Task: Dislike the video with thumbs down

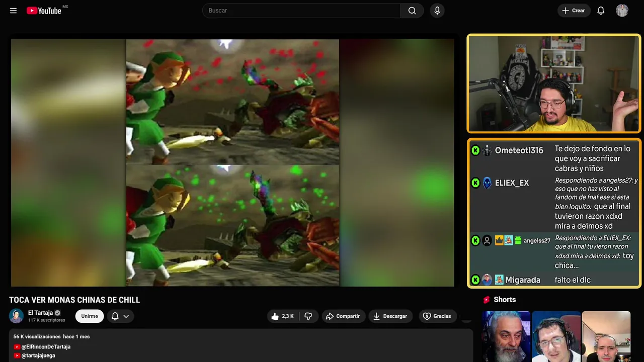Action: point(308,316)
